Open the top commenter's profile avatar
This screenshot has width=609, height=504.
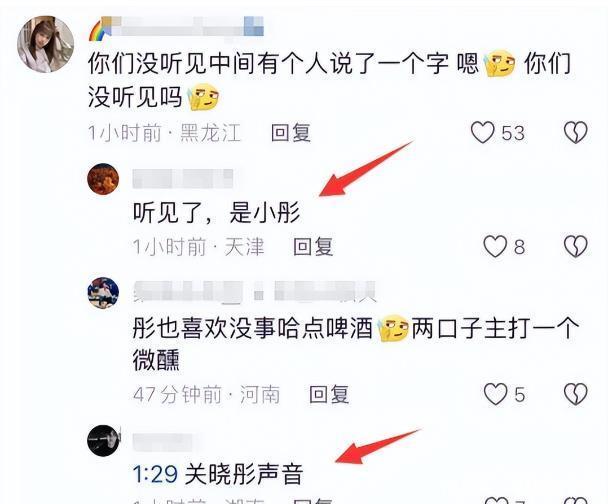(x=45, y=44)
